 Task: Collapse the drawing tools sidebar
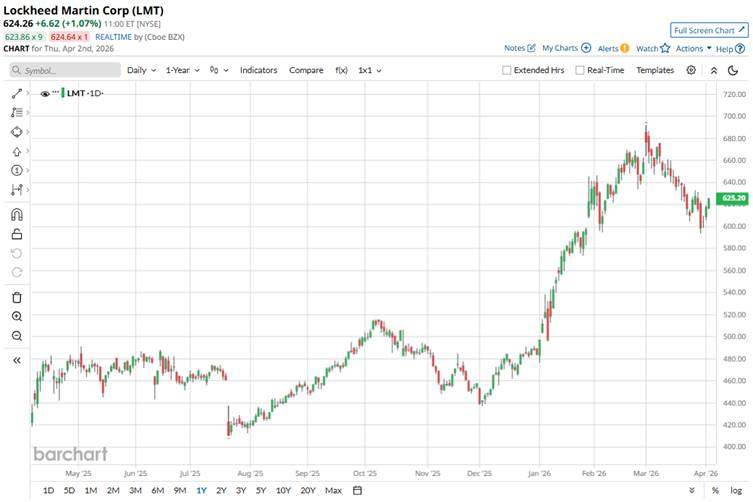click(17, 360)
